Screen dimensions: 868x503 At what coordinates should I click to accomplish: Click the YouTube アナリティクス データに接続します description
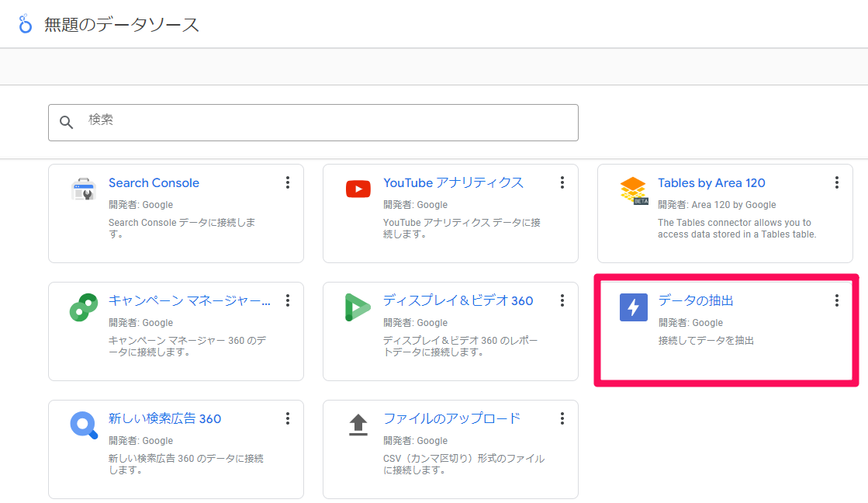pos(462,228)
